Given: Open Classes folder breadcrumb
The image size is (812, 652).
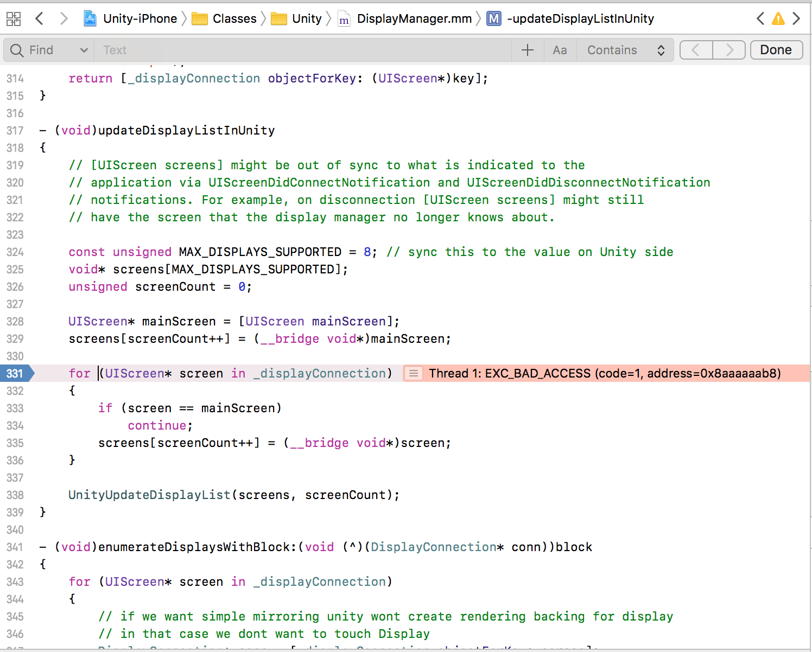Looking at the screenshot, I should click(x=224, y=18).
